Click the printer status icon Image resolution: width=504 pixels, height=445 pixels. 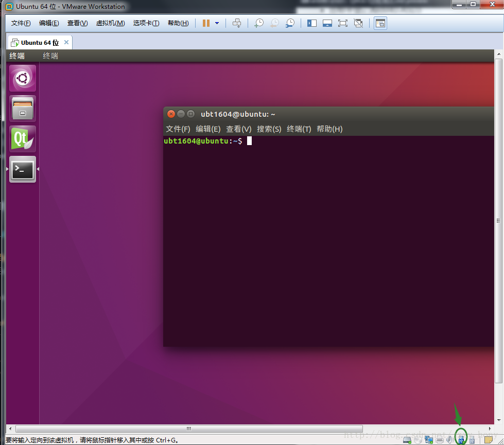pos(440,440)
